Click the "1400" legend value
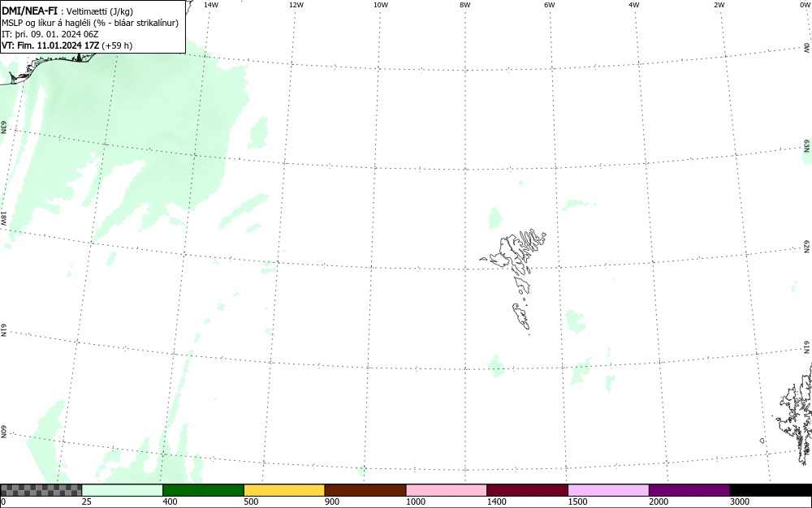812x508 pixels. click(x=497, y=502)
